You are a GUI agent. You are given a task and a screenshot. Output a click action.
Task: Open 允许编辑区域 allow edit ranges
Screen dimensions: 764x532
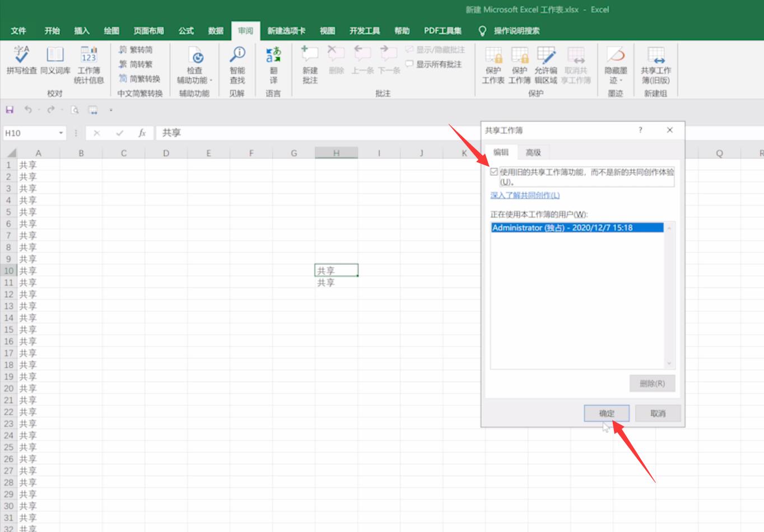point(546,64)
